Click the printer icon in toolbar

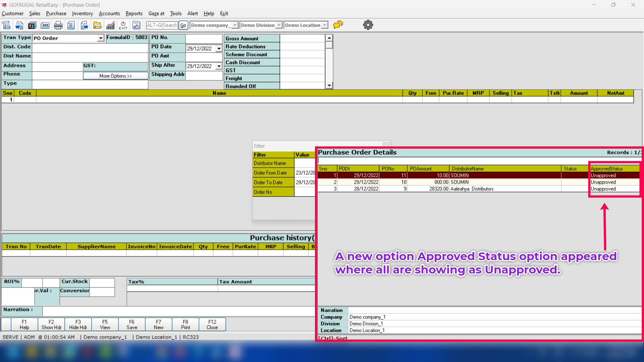58,25
